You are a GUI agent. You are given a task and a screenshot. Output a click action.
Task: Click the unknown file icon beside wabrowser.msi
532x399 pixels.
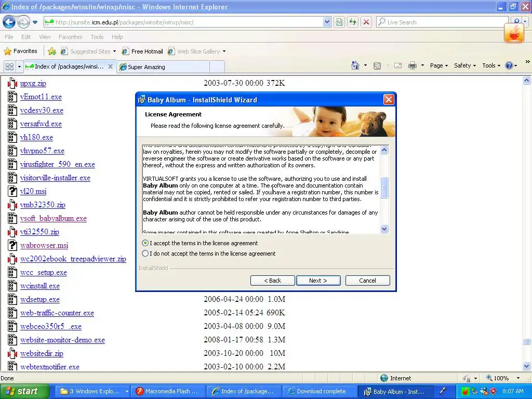[x=12, y=245]
